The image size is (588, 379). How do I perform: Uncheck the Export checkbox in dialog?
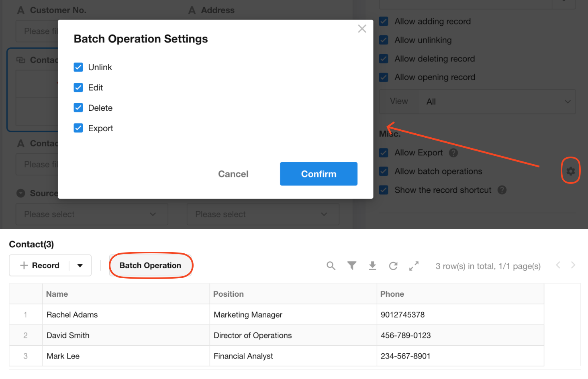[x=78, y=128]
